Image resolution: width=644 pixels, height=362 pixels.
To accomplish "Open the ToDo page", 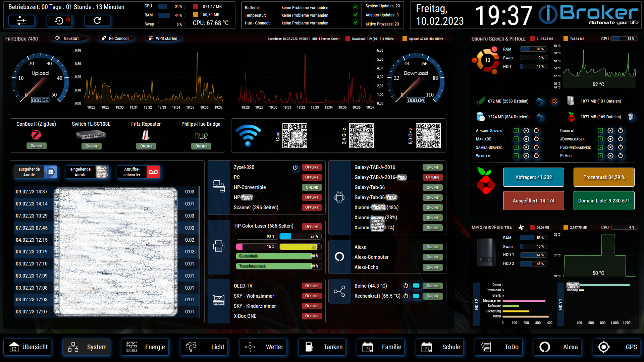I will pos(499,347).
